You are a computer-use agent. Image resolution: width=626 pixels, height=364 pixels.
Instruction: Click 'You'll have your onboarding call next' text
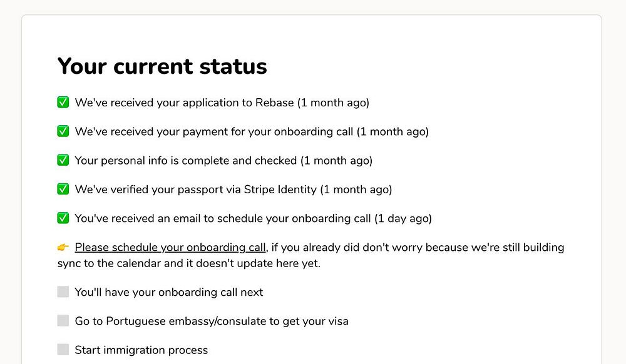(169, 292)
